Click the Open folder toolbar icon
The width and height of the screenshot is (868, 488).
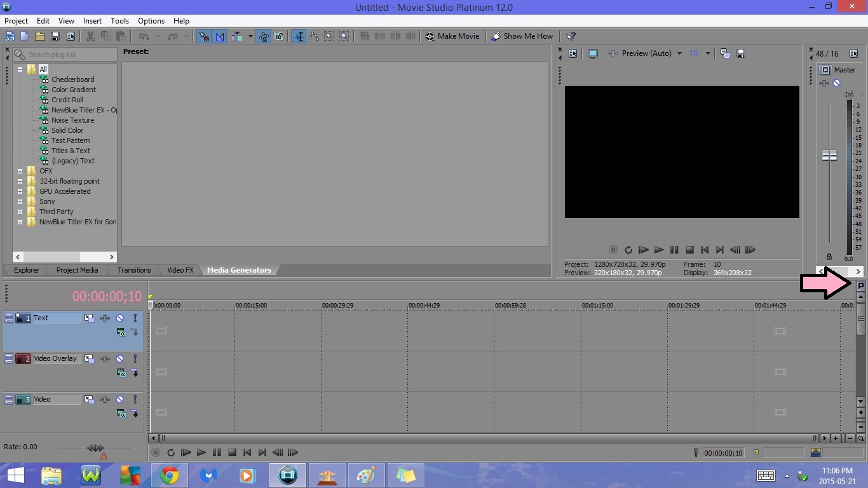pyautogui.click(x=39, y=36)
